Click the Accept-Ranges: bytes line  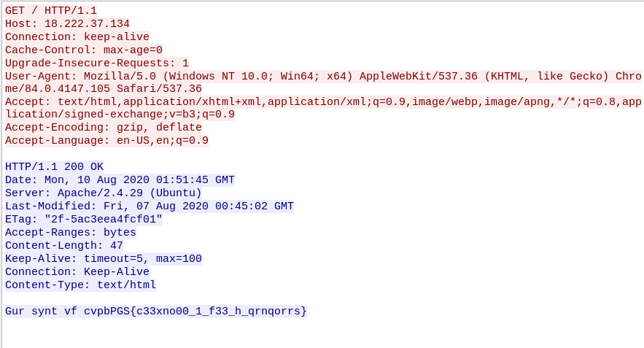point(71,232)
